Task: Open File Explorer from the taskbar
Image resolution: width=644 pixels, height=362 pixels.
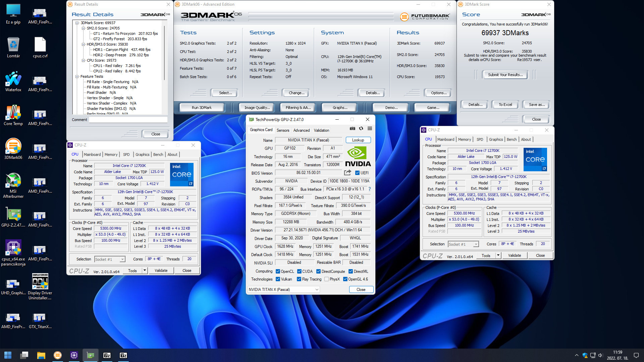Action: [41, 355]
